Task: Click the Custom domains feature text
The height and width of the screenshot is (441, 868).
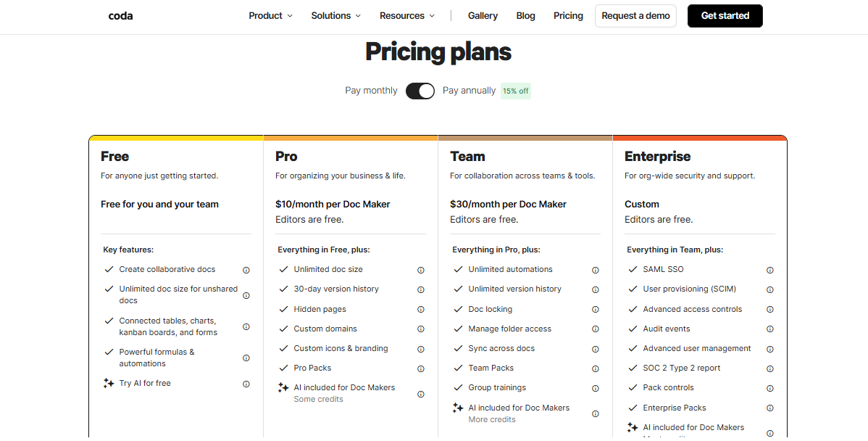Action: click(x=325, y=329)
